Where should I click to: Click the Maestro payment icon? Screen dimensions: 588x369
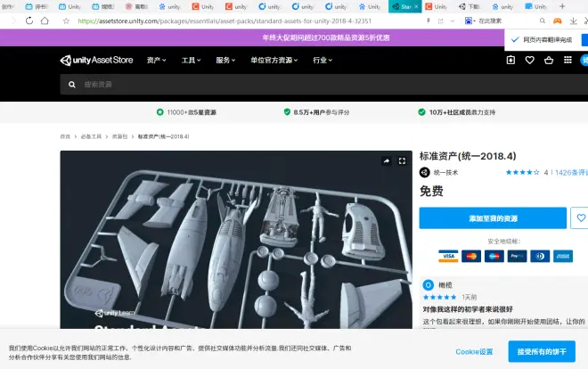coord(494,256)
